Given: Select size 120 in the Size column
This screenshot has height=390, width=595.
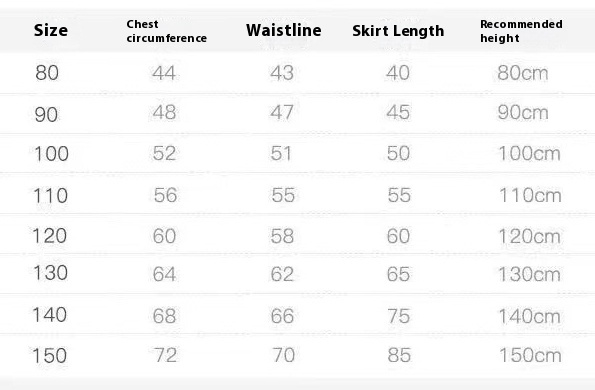Looking at the screenshot, I should 50,236.
